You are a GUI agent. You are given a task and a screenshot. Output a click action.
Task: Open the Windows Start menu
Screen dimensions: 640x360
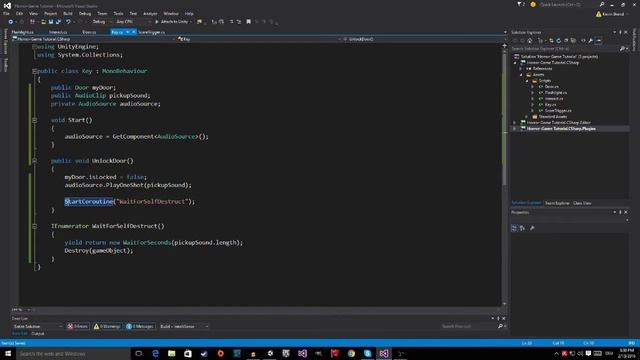click(8, 353)
